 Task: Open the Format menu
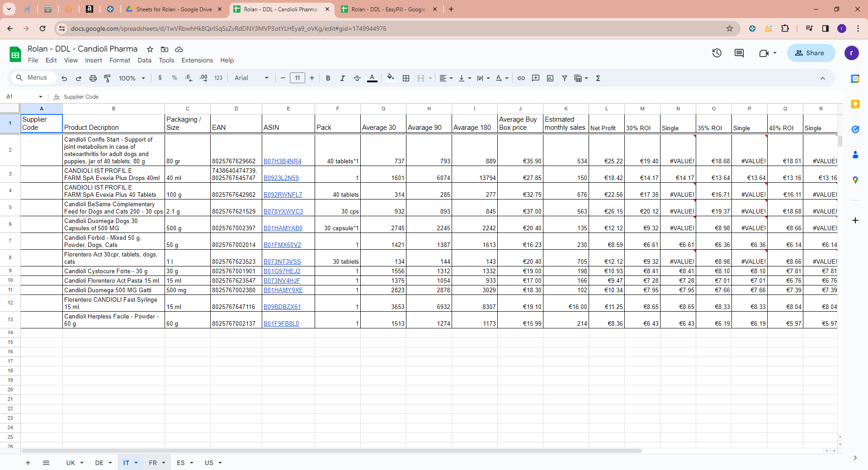click(120, 60)
